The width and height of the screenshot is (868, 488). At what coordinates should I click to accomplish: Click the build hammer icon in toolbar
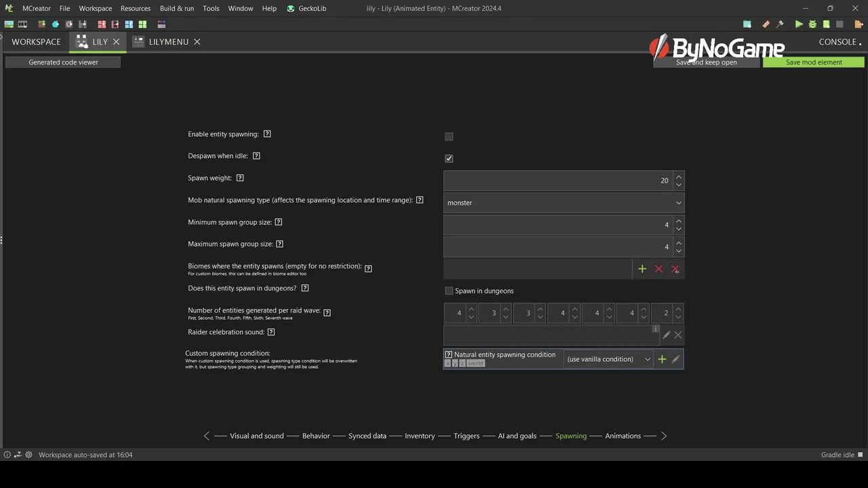coord(780,24)
